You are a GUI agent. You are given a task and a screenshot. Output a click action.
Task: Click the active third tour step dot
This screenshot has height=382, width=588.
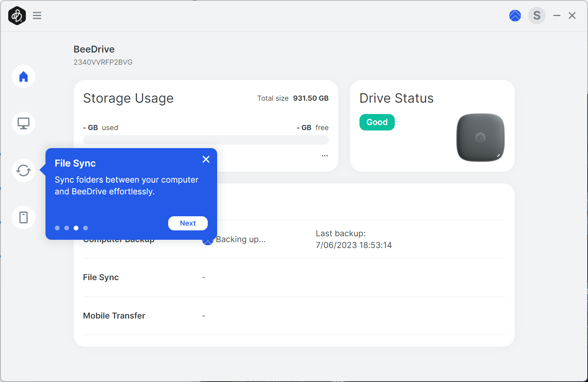(x=76, y=228)
